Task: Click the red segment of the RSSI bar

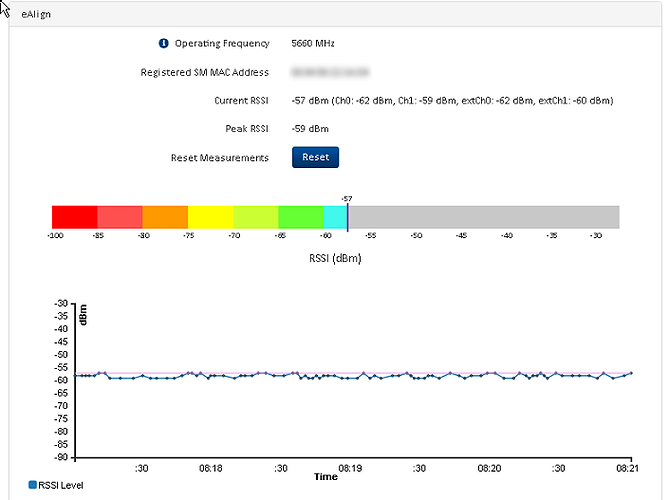Action: tap(74, 217)
